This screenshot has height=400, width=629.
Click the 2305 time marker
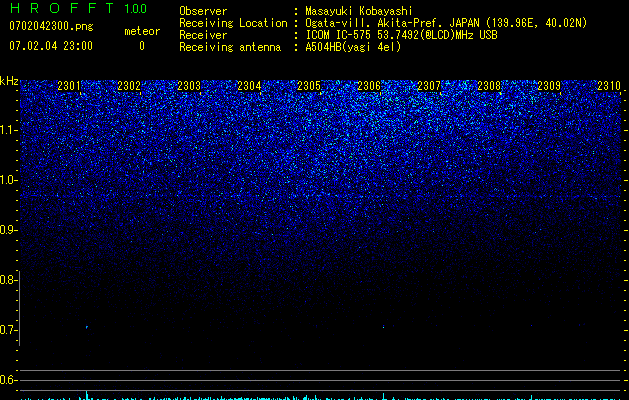(x=309, y=86)
